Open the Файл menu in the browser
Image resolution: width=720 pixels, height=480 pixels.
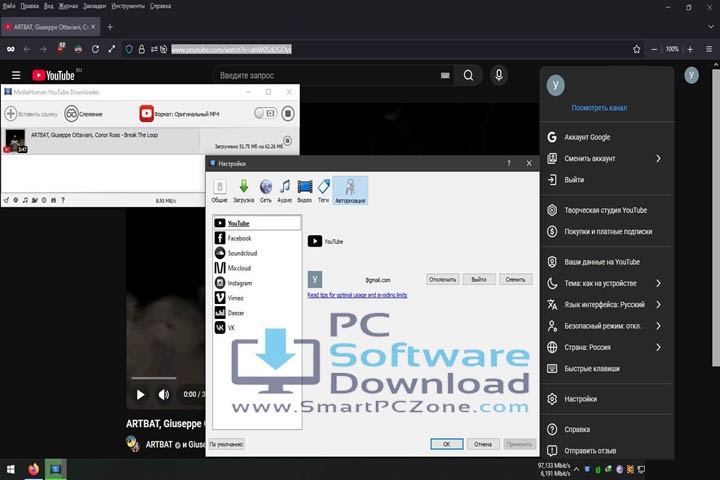[x=9, y=6]
